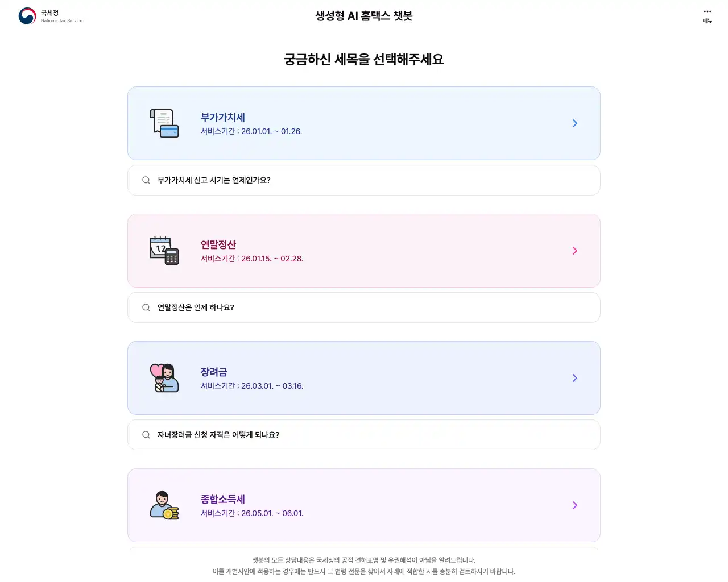Select the 연말정산 category card
This screenshot has height=582, width=728.
(364, 250)
